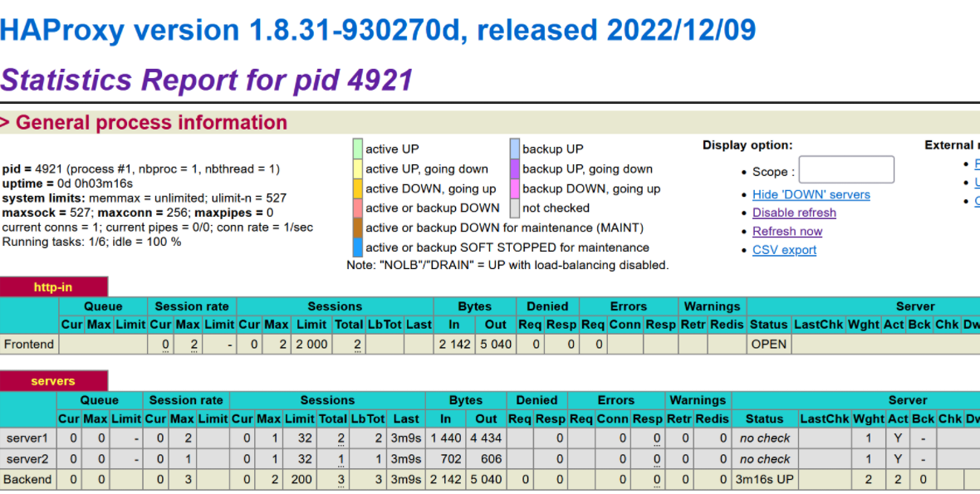This screenshot has height=494, width=980.
Task: Click the Session rate header in http-in table
Action: 192,306
